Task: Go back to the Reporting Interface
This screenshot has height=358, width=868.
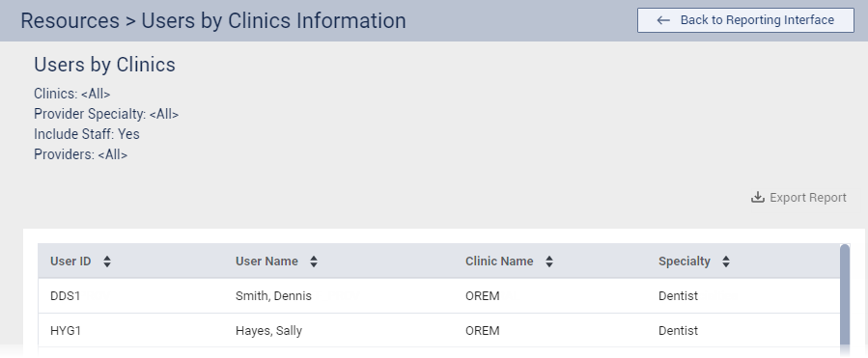Action: pos(745,20)
